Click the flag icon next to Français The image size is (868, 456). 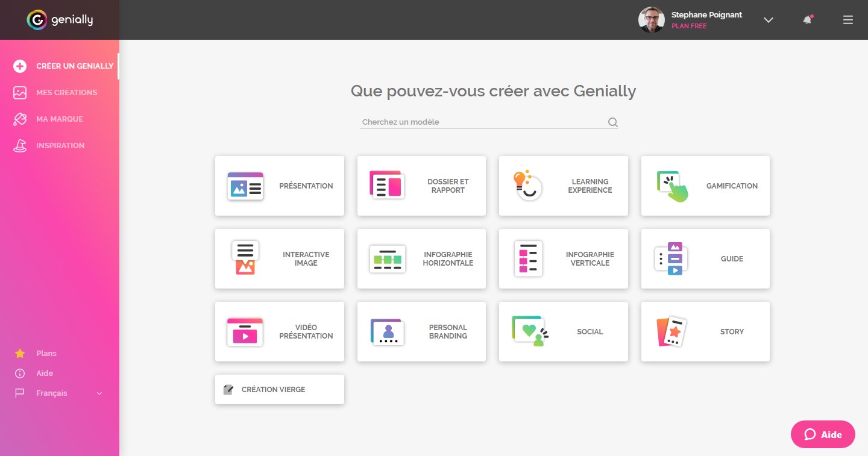point(20,393)
